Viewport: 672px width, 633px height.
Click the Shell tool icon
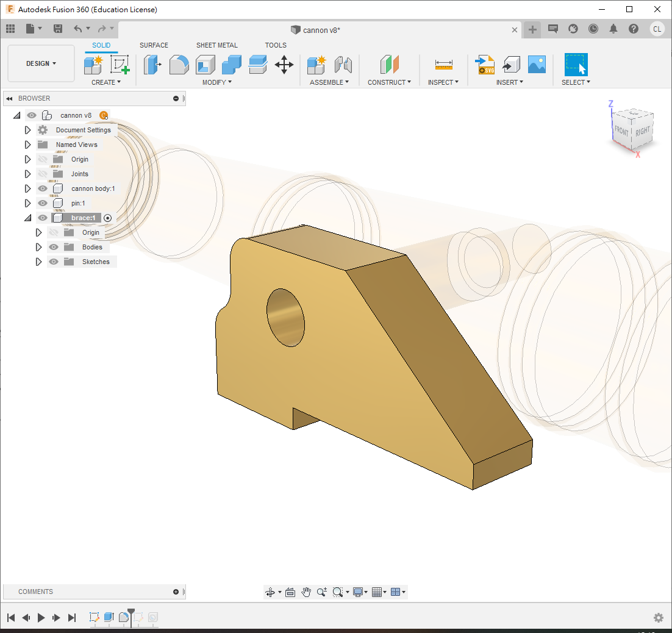coord(205,65)
